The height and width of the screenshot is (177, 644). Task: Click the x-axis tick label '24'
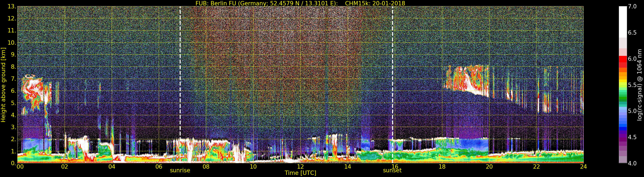click(x=583, y=166)
